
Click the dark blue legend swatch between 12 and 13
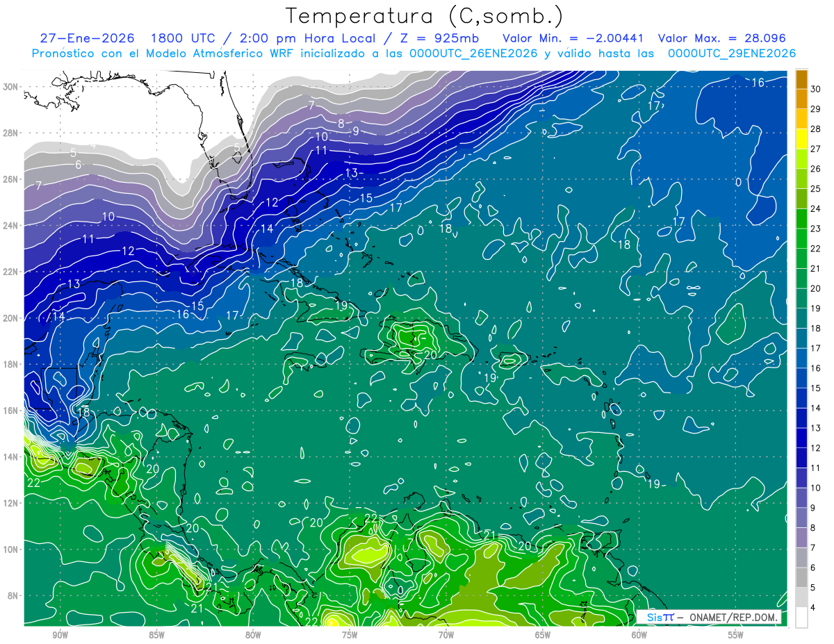[801, 438]
